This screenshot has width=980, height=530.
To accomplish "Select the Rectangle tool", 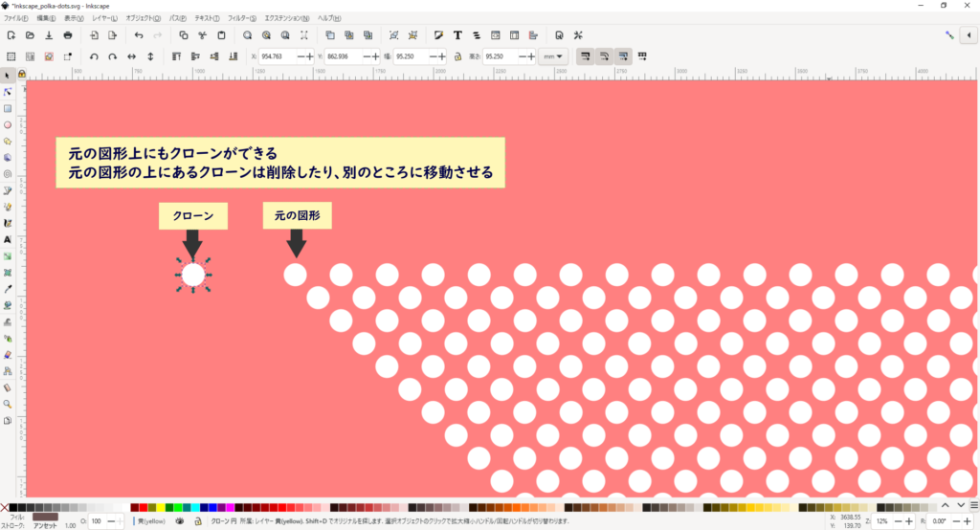I will [8, 109].
